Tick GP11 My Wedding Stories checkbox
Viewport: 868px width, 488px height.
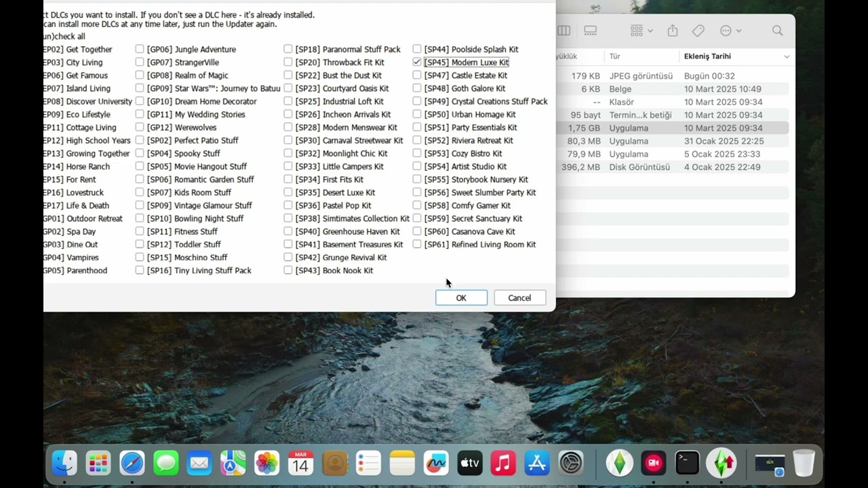[140, 114]
